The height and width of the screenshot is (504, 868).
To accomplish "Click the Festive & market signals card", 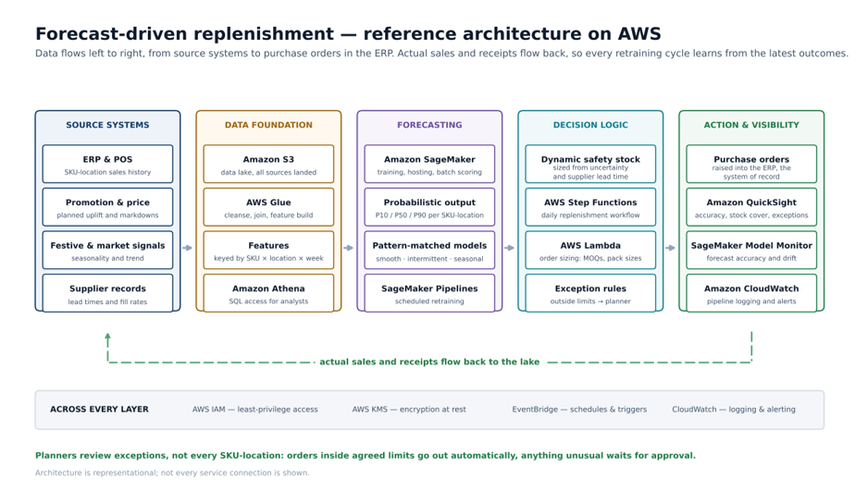I will click(x=107, y=250).
